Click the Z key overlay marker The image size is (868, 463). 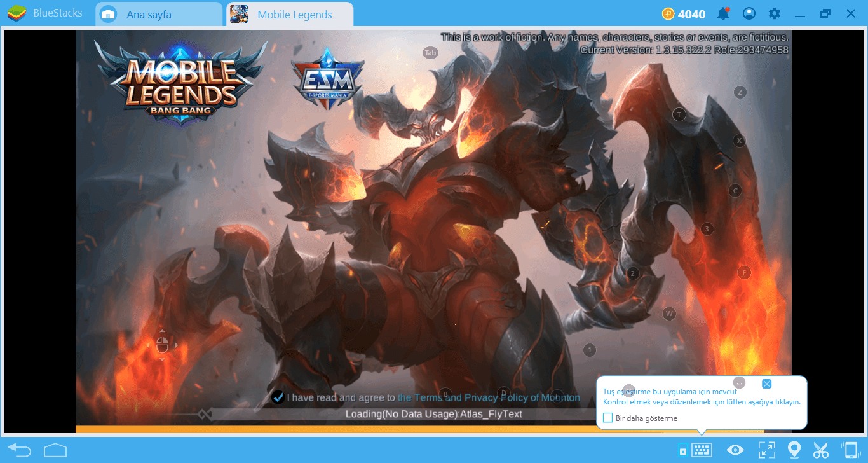tap(740, 92)
